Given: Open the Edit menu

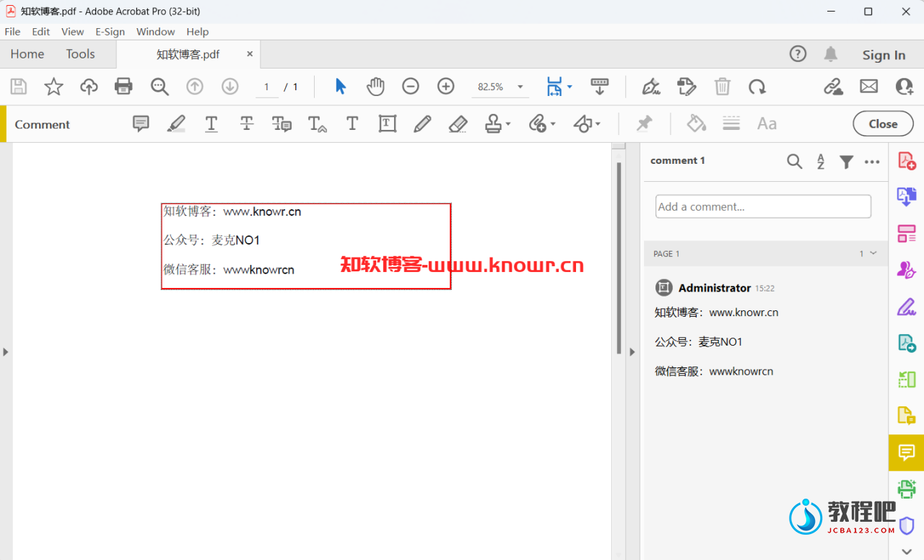Looking at the screenshot, I should (x=41, y=32).
